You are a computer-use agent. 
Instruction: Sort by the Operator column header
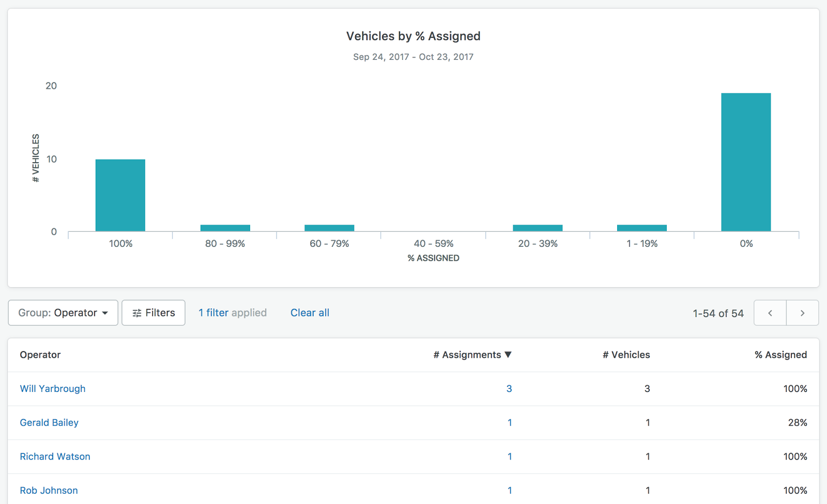(x=40, y=355)
